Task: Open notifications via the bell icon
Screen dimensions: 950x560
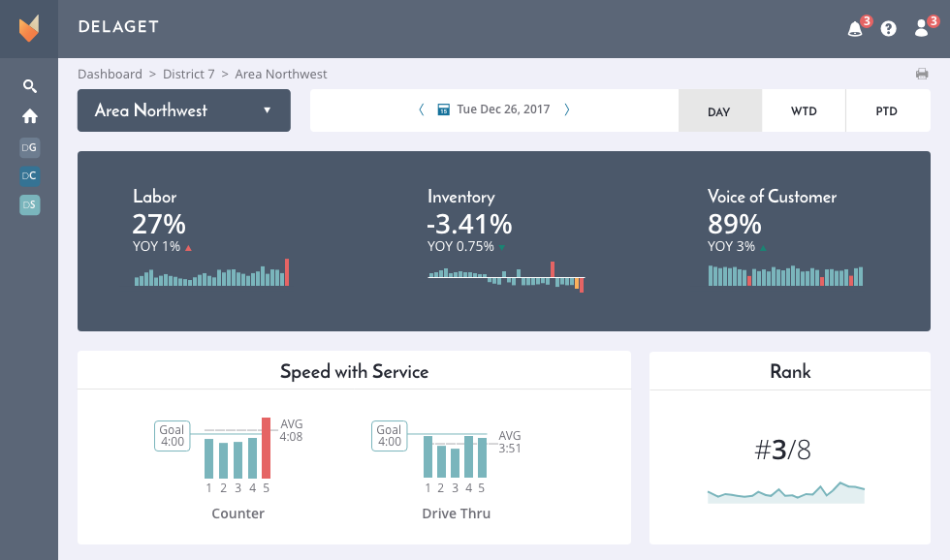Action: point(852,27)
